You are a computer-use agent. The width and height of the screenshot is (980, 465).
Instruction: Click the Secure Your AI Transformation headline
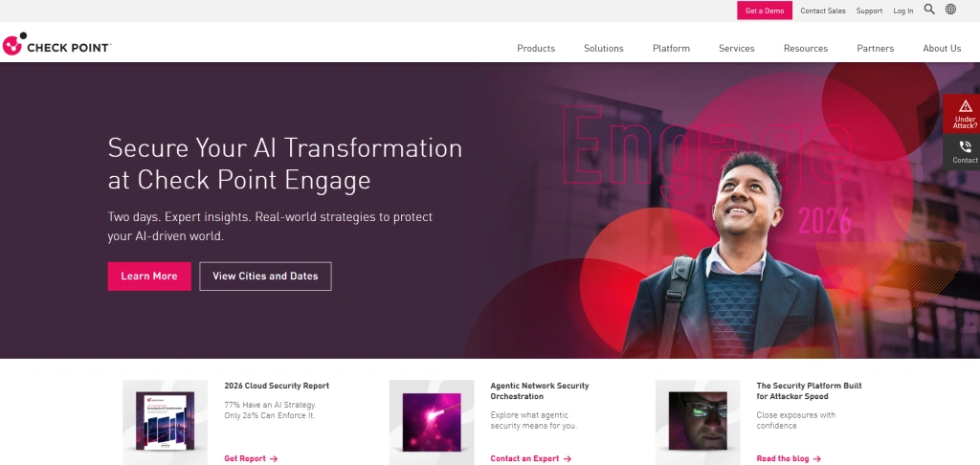(285, 165)
